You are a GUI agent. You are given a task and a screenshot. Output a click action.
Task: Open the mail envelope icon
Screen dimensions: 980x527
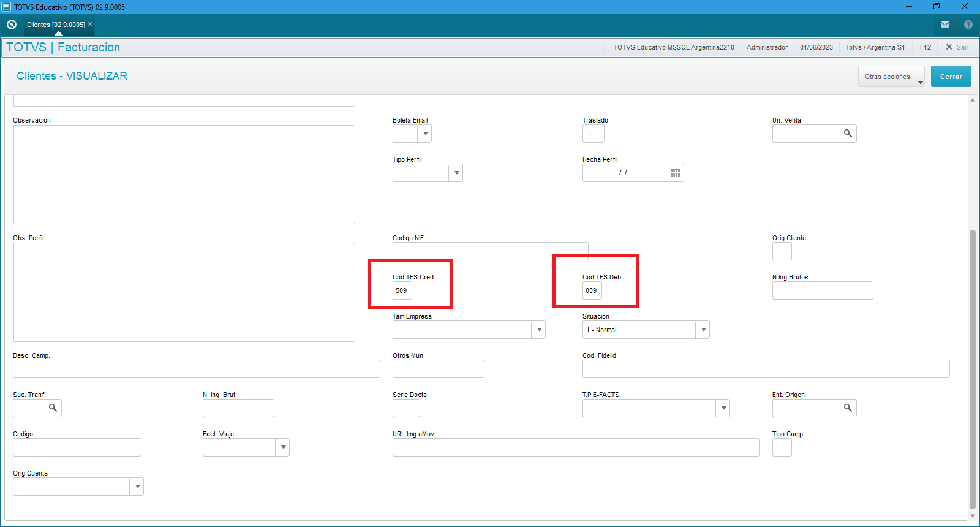945,25
